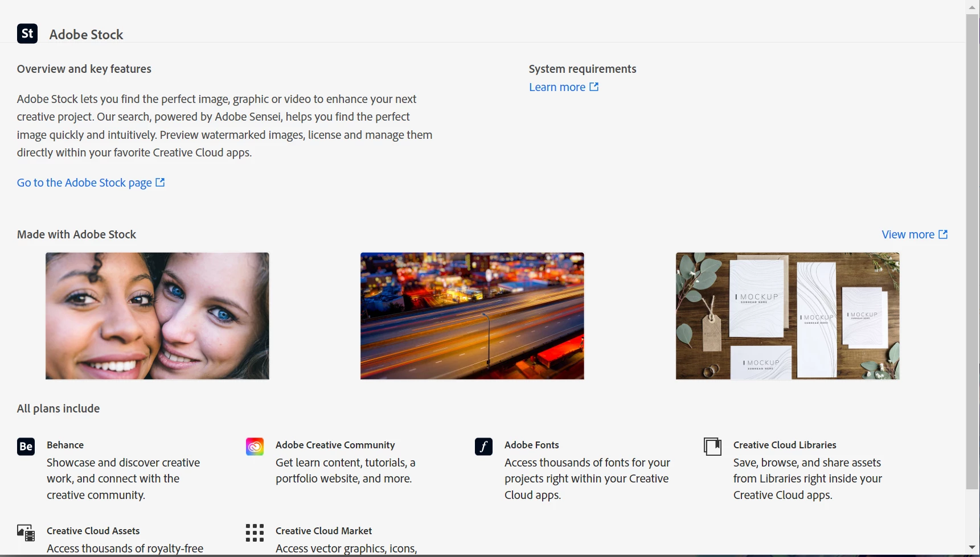Click the Made with Adobe Stock heading

pyautogui.click(x=76, y=234)
